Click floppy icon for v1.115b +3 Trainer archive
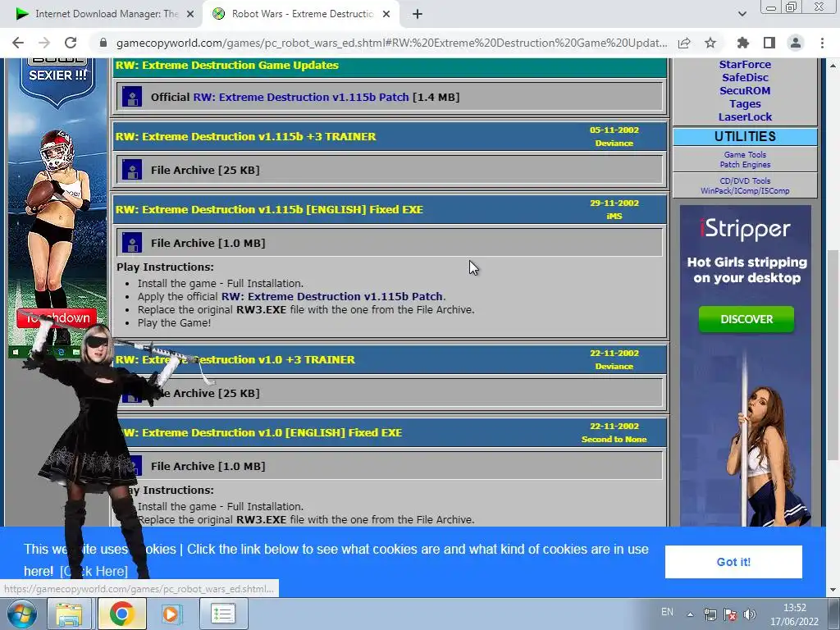Screen dimensions: 840x630 coord(132,170)
